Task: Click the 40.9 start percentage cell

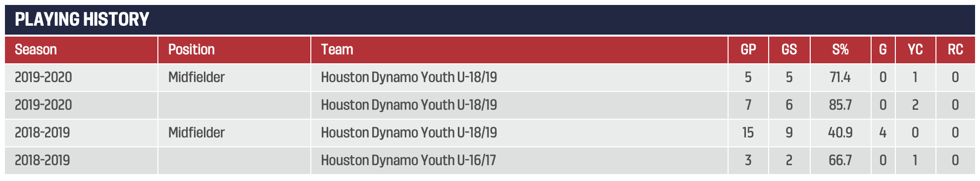Action: (x=840, y=133)
